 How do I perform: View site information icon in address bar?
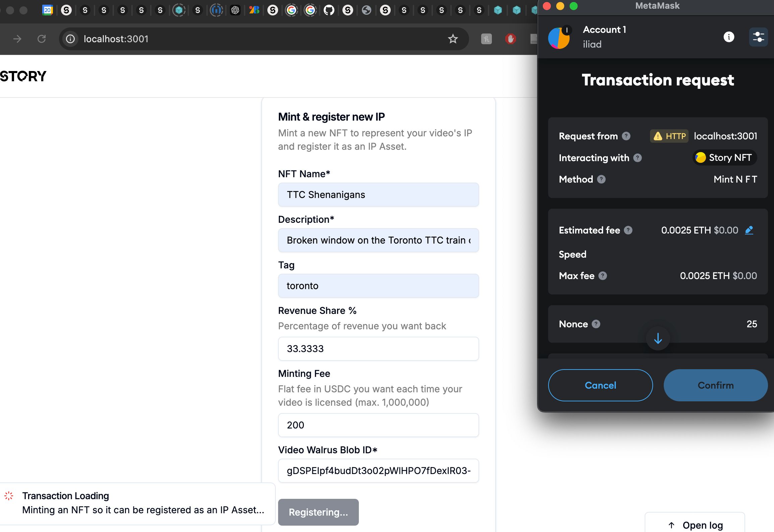(70, 39)
